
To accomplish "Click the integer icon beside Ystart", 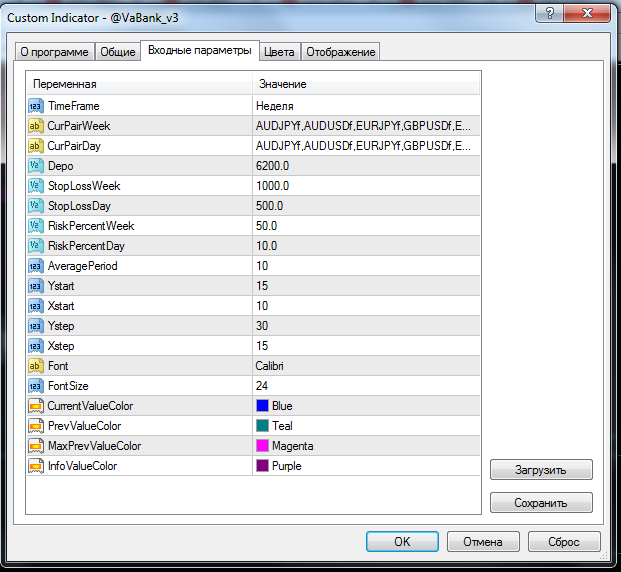I will [x=36, y=286].
